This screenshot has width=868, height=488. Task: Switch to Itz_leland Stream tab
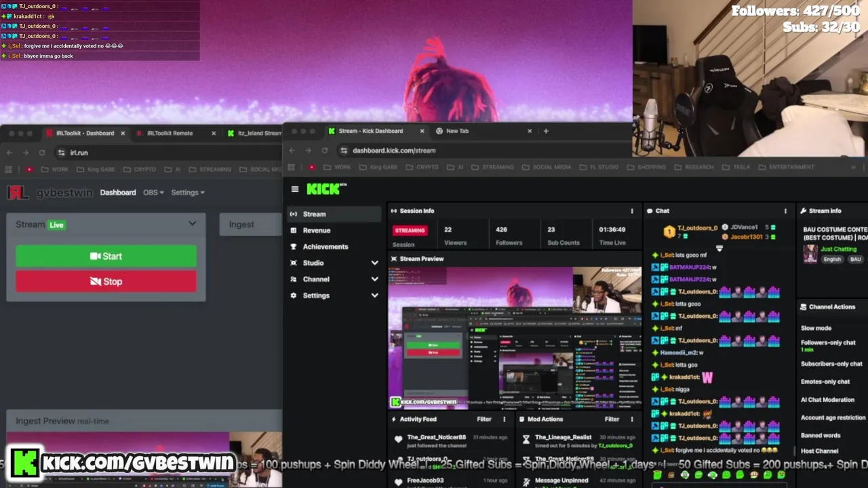(254, 134)
